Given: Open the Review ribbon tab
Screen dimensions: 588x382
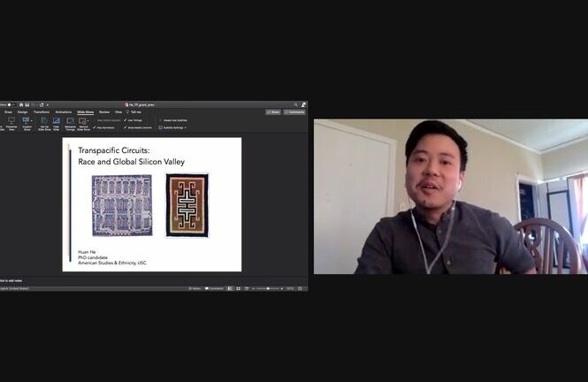Looking at the screenshot, I should coord(104,112).
